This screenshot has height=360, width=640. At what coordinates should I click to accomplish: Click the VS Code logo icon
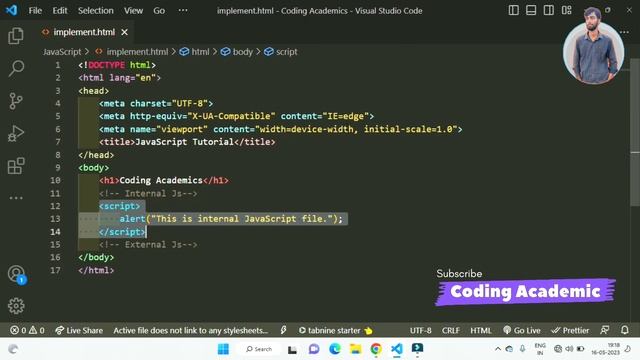point(11,10)
